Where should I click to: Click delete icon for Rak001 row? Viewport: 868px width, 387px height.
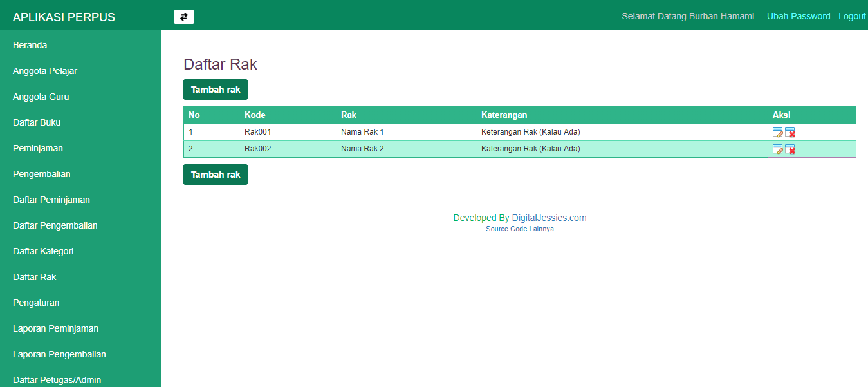pos(790,133)
